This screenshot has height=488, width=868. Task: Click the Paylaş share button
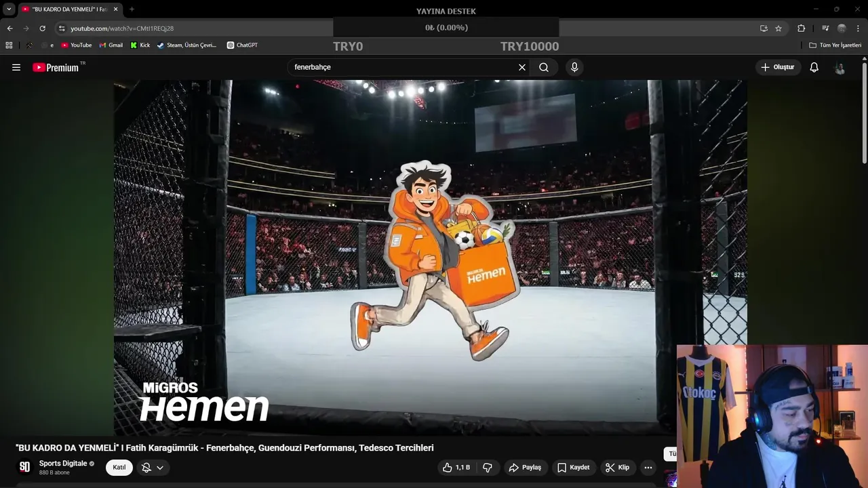[525, 468]
